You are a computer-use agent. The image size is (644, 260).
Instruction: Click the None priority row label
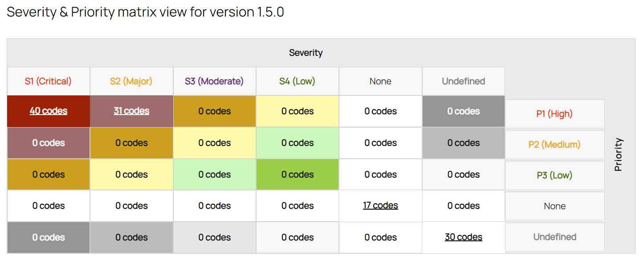click(554, 206)
